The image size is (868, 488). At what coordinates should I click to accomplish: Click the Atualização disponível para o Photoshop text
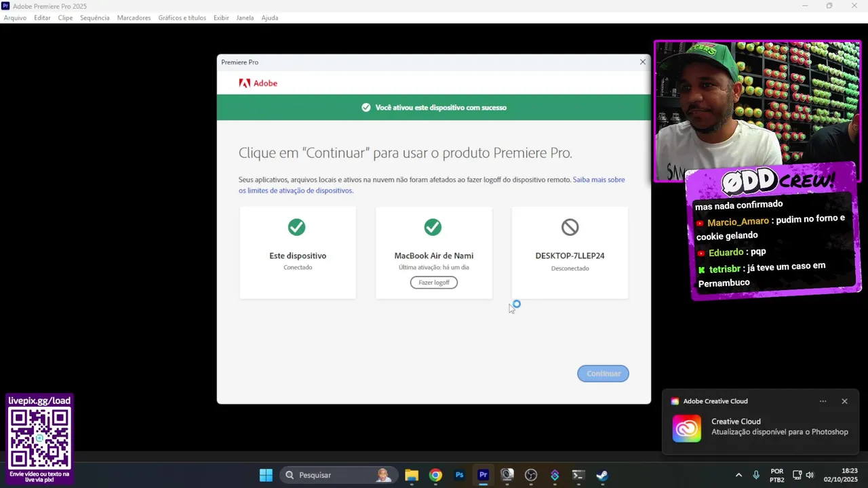[x=780, y=432]
